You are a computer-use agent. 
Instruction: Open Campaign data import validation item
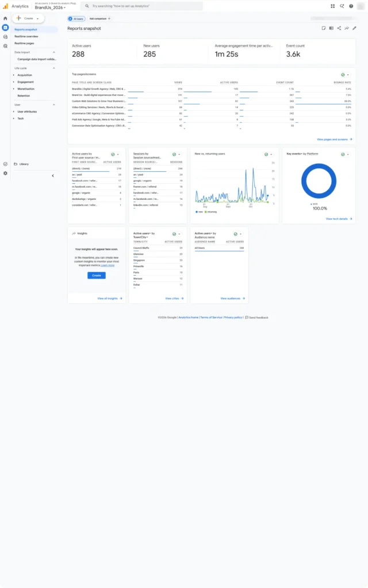click(37, 59)
